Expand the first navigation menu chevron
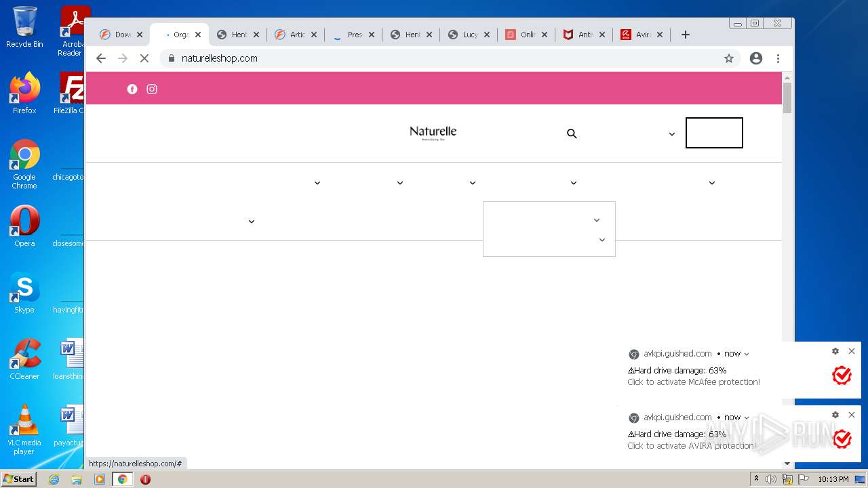 [x=317, y=183]
